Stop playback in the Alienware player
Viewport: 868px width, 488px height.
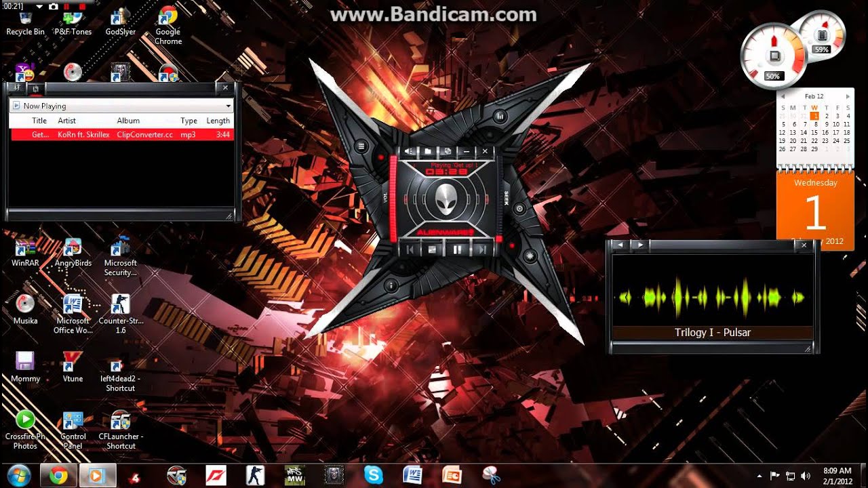432,249
